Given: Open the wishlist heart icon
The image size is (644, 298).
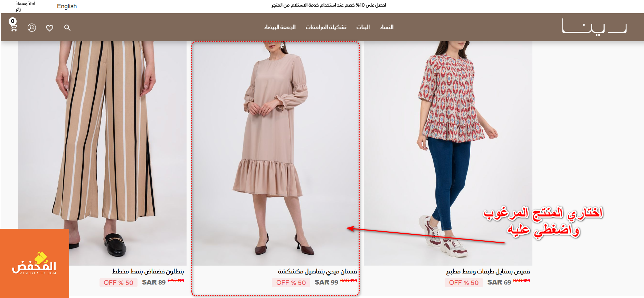Looking at the screenshot, I should coord(50,28).
